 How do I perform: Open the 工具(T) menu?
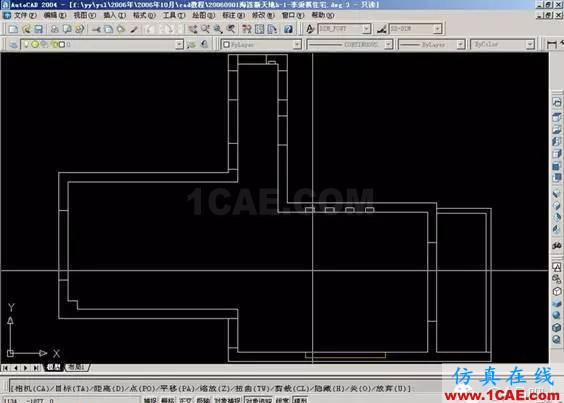pyautogui.click(x=174, y=15)
